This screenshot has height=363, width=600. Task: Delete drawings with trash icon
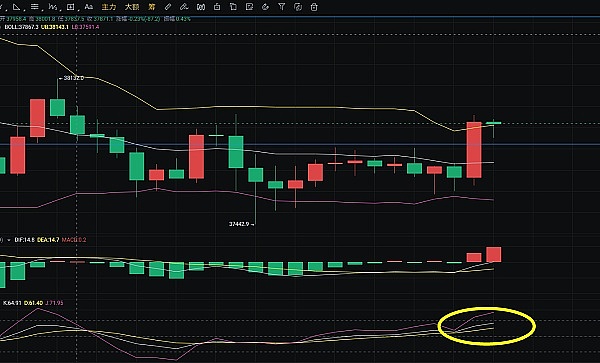[314, 7]
